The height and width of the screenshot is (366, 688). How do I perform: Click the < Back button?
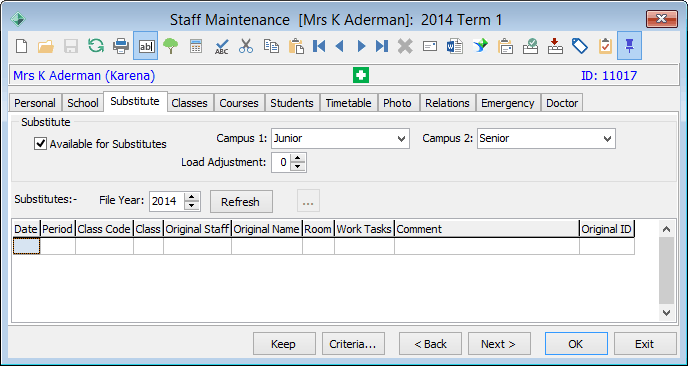pos(430,344)
